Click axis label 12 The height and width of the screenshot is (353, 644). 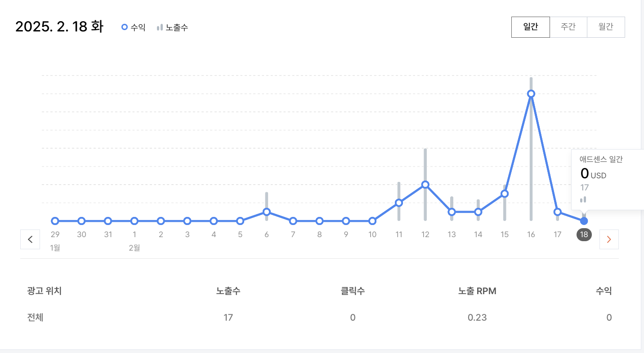tap(425, 234)
